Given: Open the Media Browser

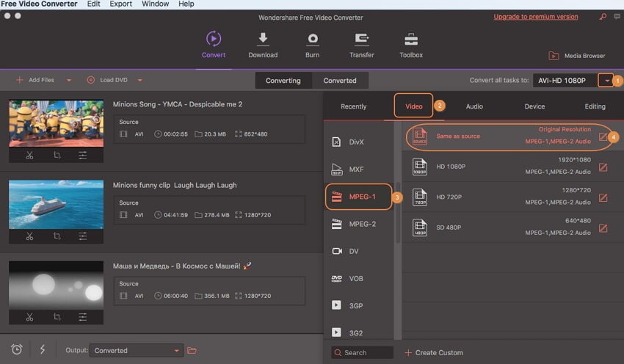Looking at the screenshot, I should point(576,56).
